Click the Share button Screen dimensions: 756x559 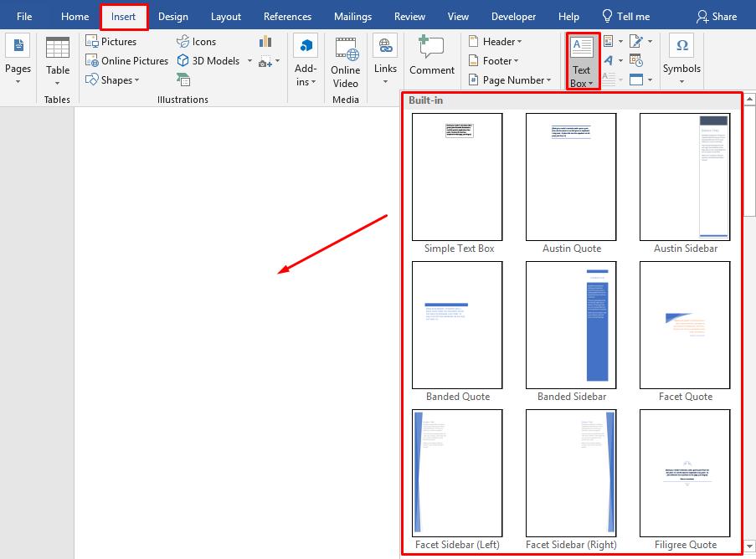[717, 17]
